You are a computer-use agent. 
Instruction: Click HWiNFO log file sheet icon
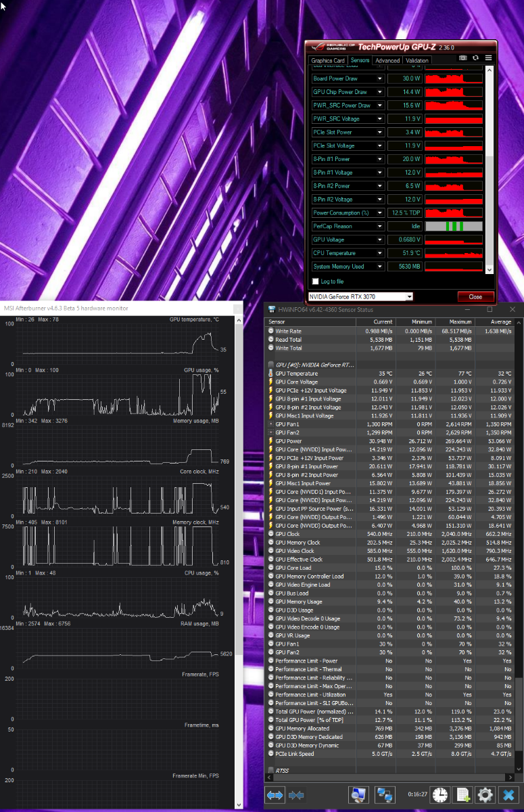[x=463, y=795]
